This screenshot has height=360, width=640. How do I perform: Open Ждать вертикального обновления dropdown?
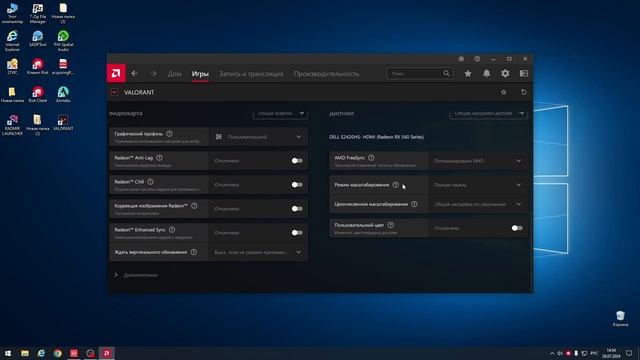[258, 252]
